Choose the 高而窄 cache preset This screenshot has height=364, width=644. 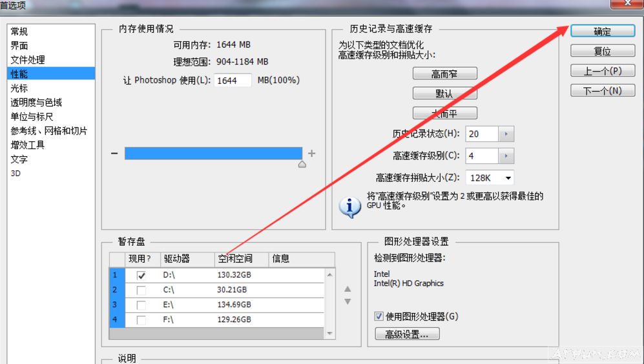[445, 74]
